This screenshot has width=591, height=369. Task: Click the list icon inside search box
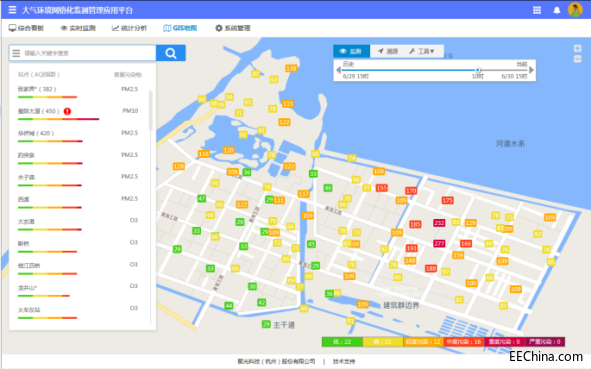click(x=16, y=53)
